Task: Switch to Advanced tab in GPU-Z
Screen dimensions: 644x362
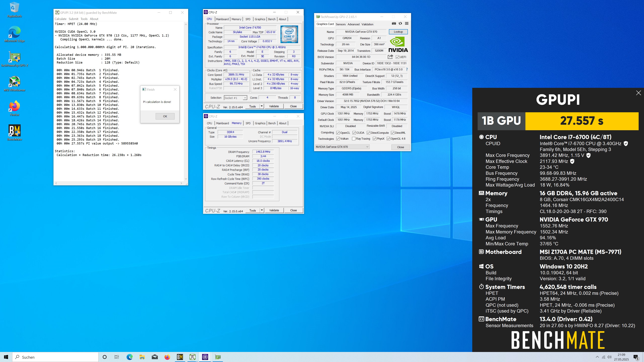Action: [x=354, y=24]
